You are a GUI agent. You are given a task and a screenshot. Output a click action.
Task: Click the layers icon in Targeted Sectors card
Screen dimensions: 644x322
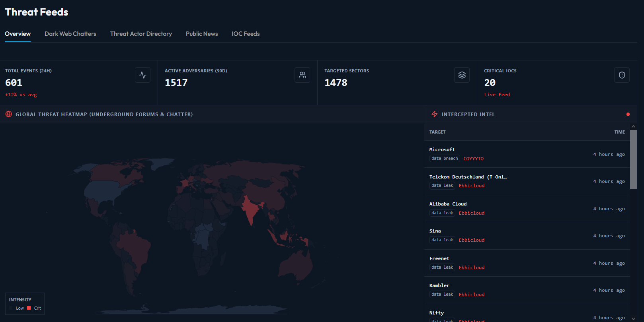point(462,75)
